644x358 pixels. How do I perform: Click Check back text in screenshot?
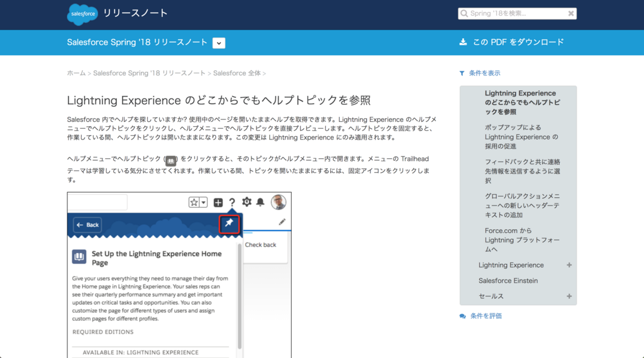[x=260, y=245]
